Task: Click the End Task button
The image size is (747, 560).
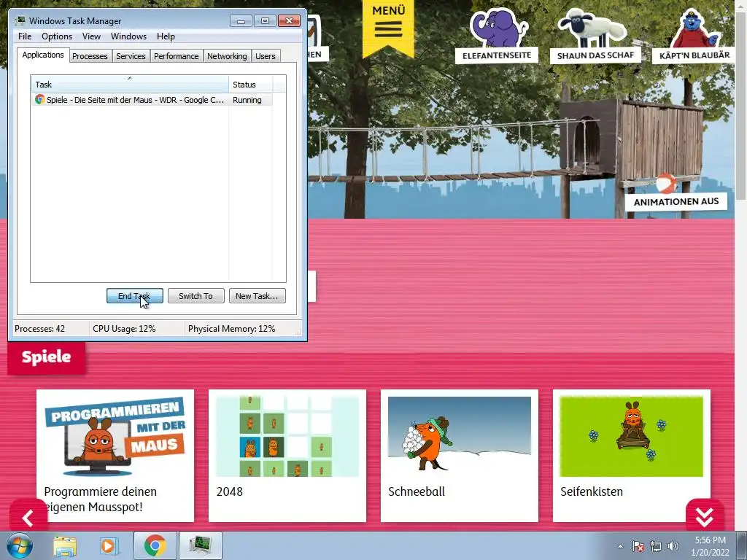Action: pyautogui.click(x=134, y=296)
